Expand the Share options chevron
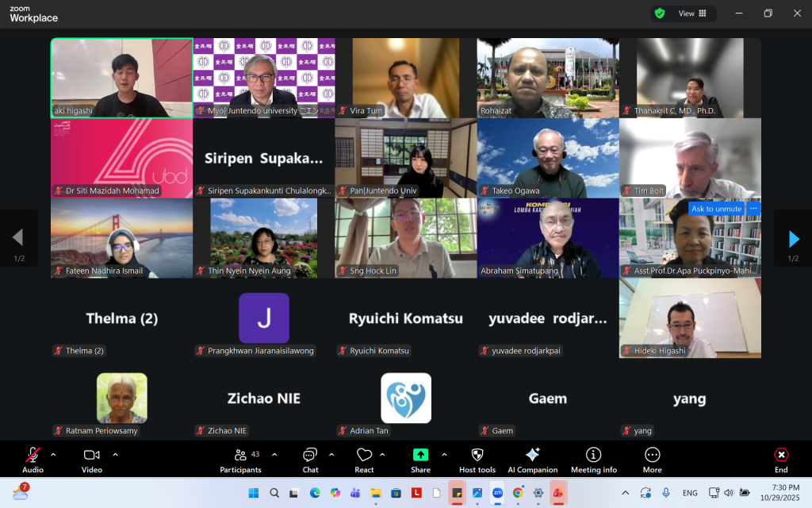This screenshot has height=508, width=812. [444, 455]
